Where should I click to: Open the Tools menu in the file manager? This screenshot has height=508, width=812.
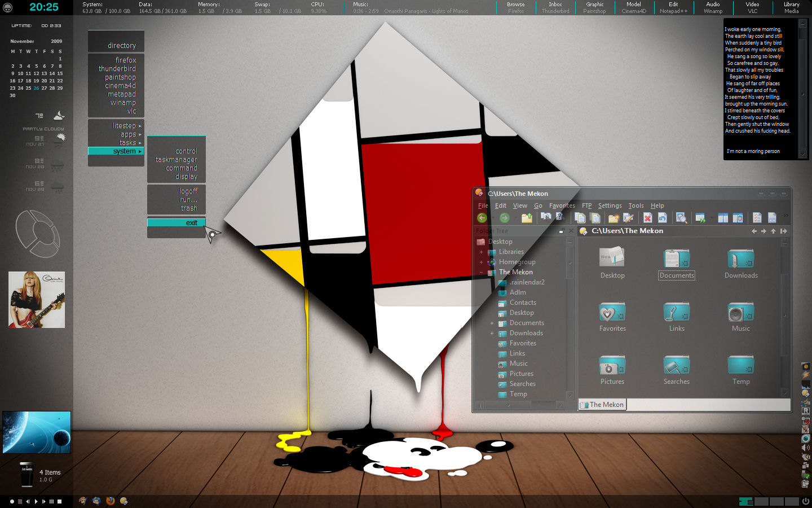636,205
